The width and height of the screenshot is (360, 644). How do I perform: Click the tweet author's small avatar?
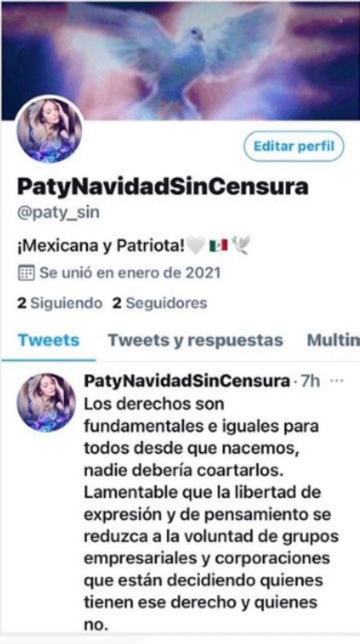(x=46, y=403)
